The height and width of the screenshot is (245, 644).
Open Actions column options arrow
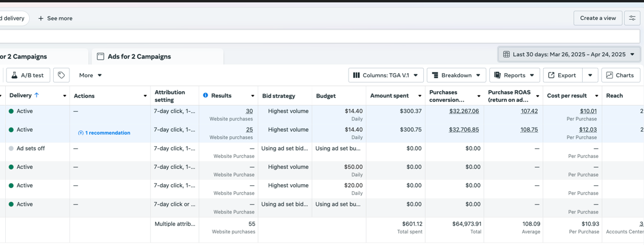coord(145,96)
